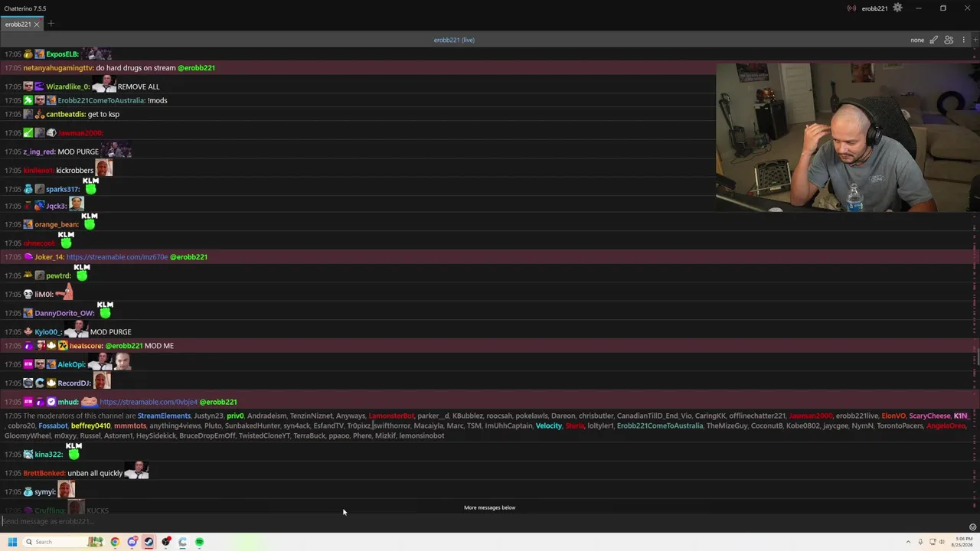Click the webcam overlay video
Screen dimensions: 980x551
(x=848, y=137)
